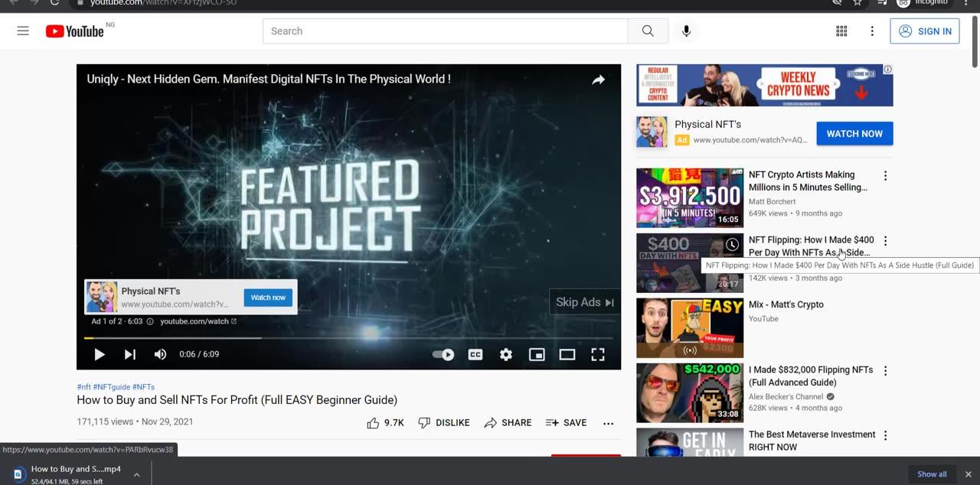This screenshot has height=485, width=980.
Task: Click the SIGN IN button
Action: [925, 31]
